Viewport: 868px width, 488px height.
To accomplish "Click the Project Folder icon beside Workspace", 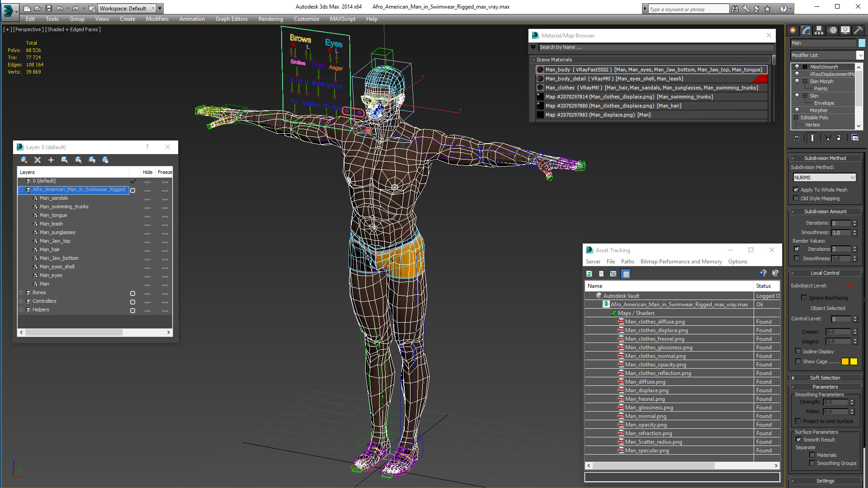I will (x=92, y=8).
